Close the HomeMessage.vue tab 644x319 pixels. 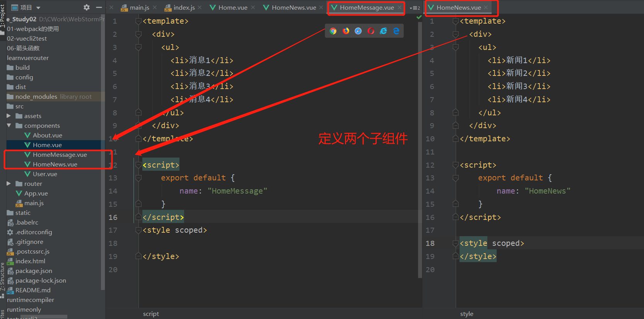400,7
